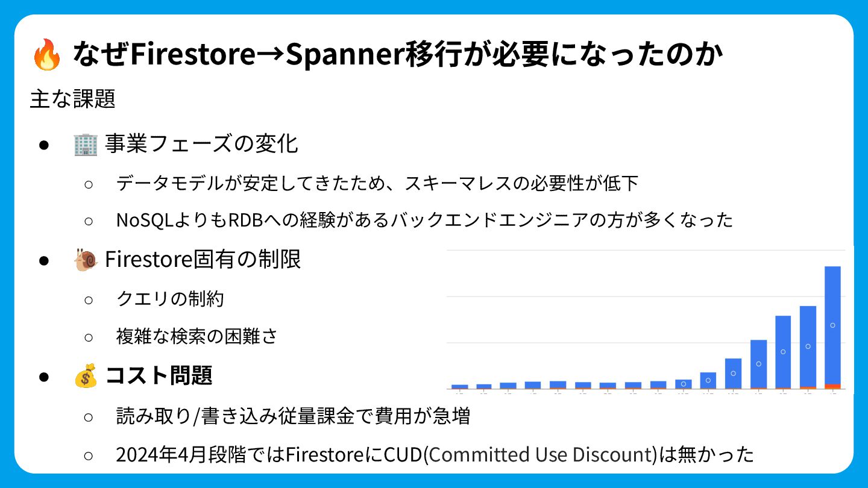This screenshot has height=488, width=868.
Task: Click the データモデルが安定 bullet line
Action: click(x=377, y=183)
